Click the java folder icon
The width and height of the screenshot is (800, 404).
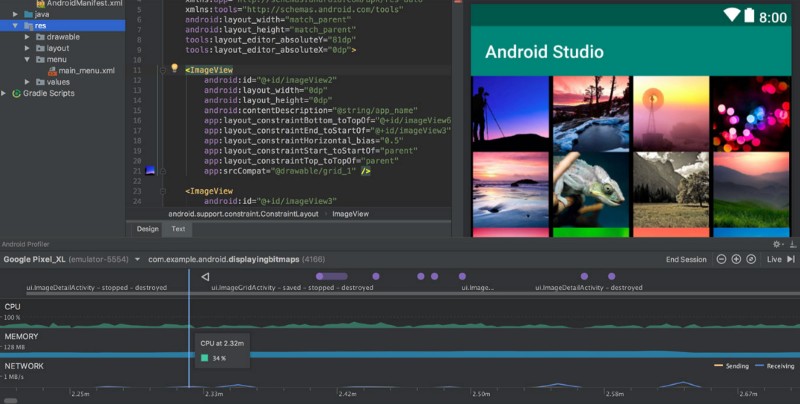coord(29,14)
